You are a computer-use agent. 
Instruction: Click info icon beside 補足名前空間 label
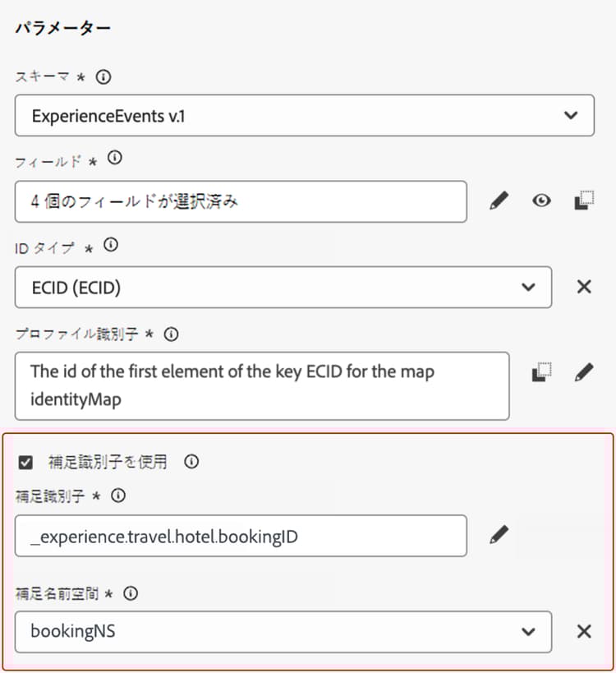coord(131,593)
